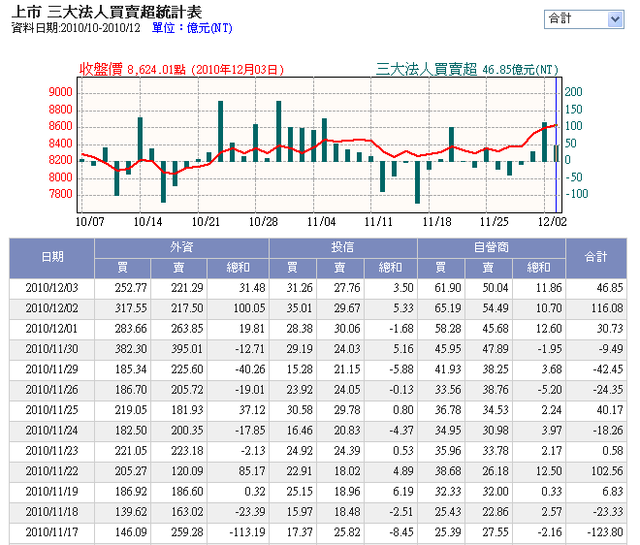Click investment trust net value -1.68
This screenshot has width=640, height=545.
click(401, 329)
